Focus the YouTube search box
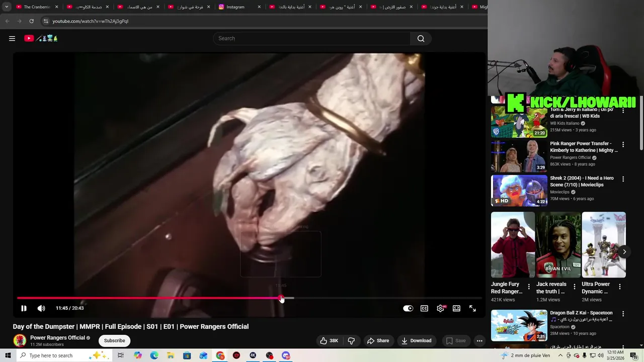This screenshot has height=362, width=644. click(x=312, y=38)
